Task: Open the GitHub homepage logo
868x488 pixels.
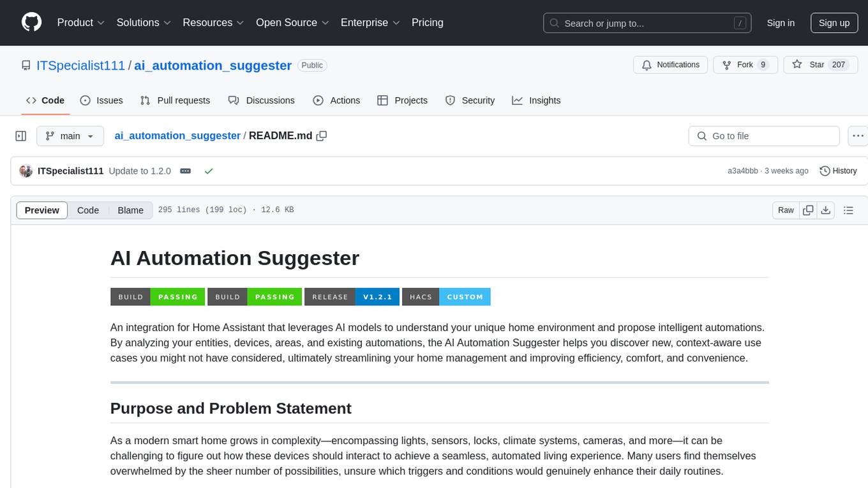Action: pyautogui.click(x=31, y=22)
